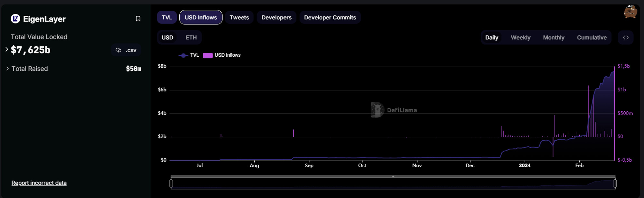Bookmark the EigenLayer protocol

click(x=138, y=19)
